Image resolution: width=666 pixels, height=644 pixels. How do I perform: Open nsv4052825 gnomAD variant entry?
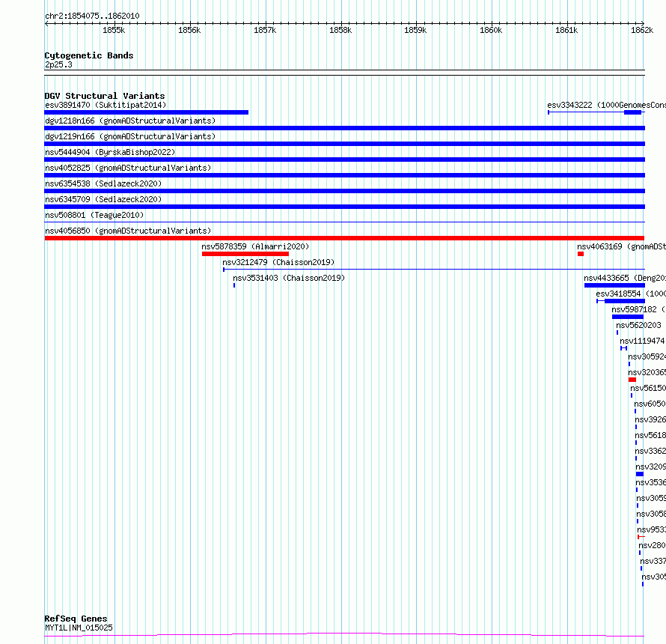[128, 168]
